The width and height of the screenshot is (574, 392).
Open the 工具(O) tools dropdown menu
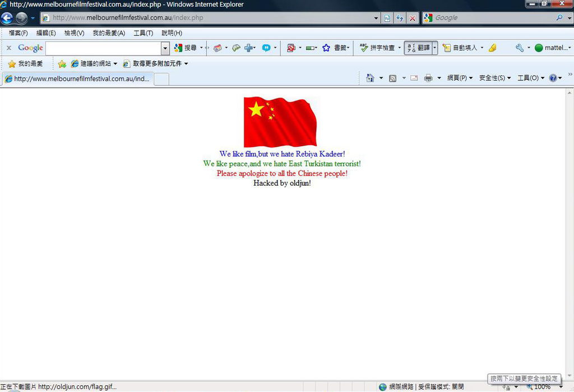pyautogui.click(x=530, y=78)
